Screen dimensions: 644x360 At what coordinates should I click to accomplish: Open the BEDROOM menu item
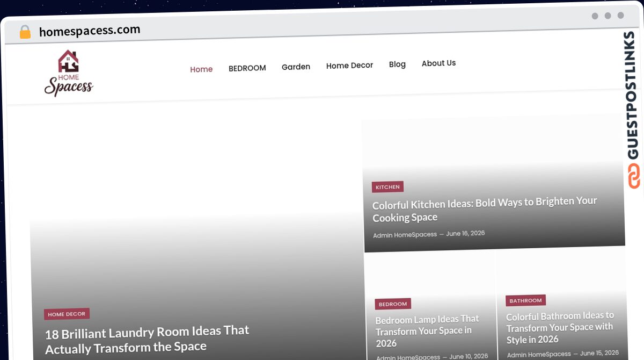click(247, 68)
